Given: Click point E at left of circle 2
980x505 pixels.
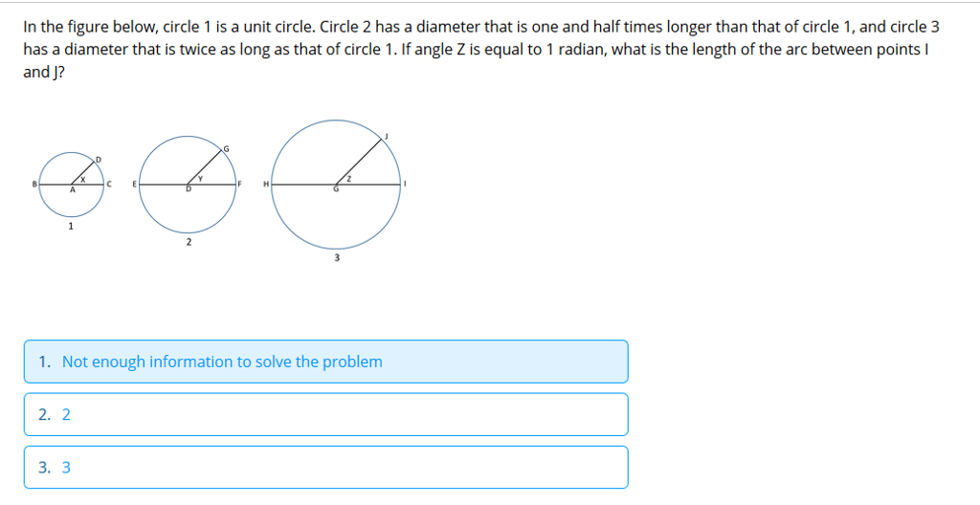Looking at the screenshot, I should pos(134,185).
